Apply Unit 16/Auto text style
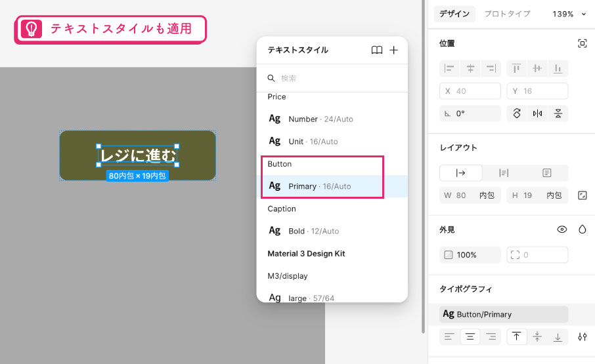This screenshot has width=595, height=364. 332,141
